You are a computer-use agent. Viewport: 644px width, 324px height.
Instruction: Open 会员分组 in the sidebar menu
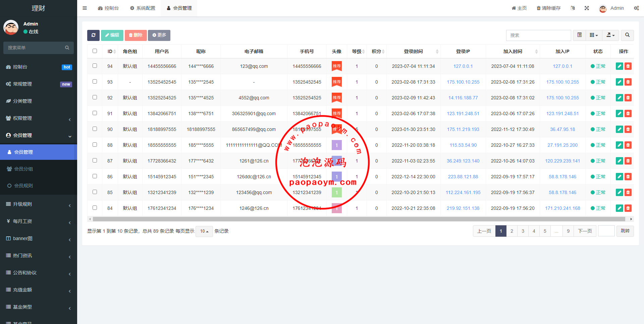[23, 169]
